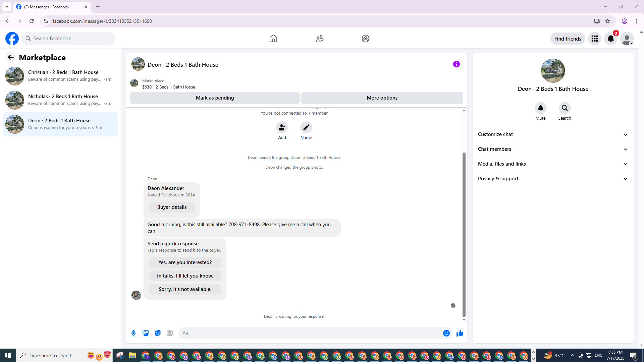Screen dimensions: 644x362
Task: Open the Friends icon in top navigation
Action: pyautogui.click(x=320, y=39)
